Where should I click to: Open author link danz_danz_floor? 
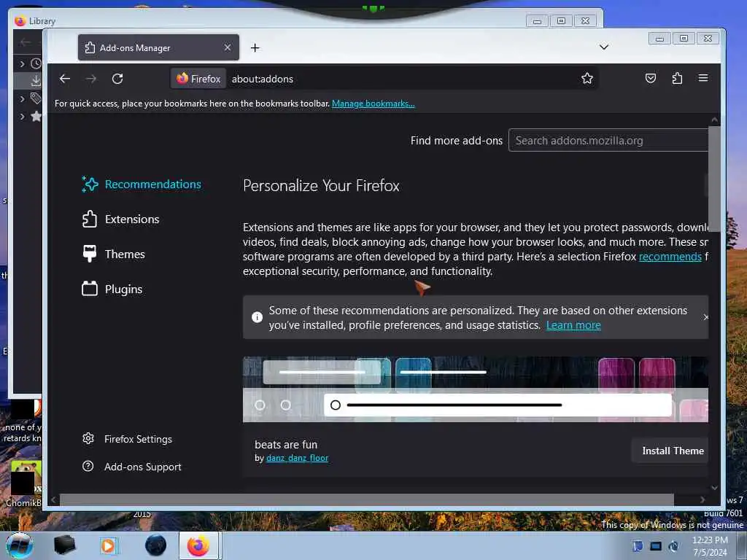(297, 458)
